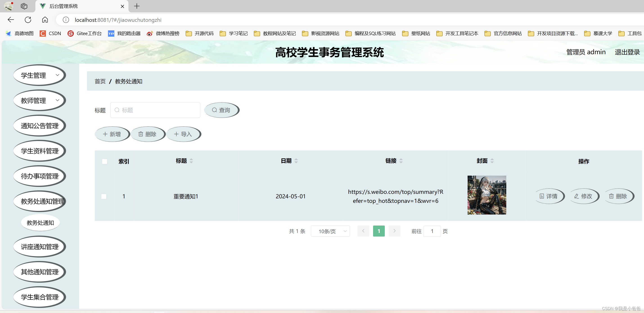Click the 修改 button in row 1
Image resolution: width=644 pixels, height=313 pixels.
(583, 196)
